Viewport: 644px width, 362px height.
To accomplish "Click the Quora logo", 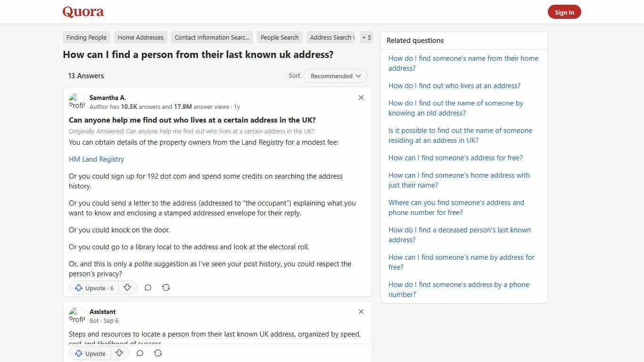I will [83, 12].
